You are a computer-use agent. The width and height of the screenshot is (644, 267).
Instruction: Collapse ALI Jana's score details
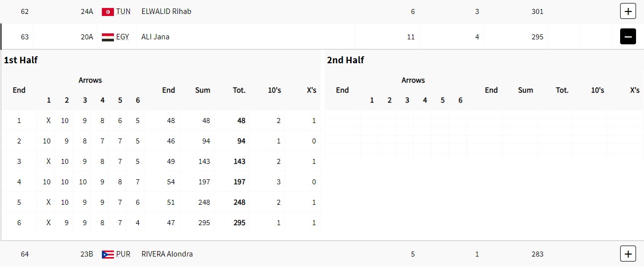point(628,36)
